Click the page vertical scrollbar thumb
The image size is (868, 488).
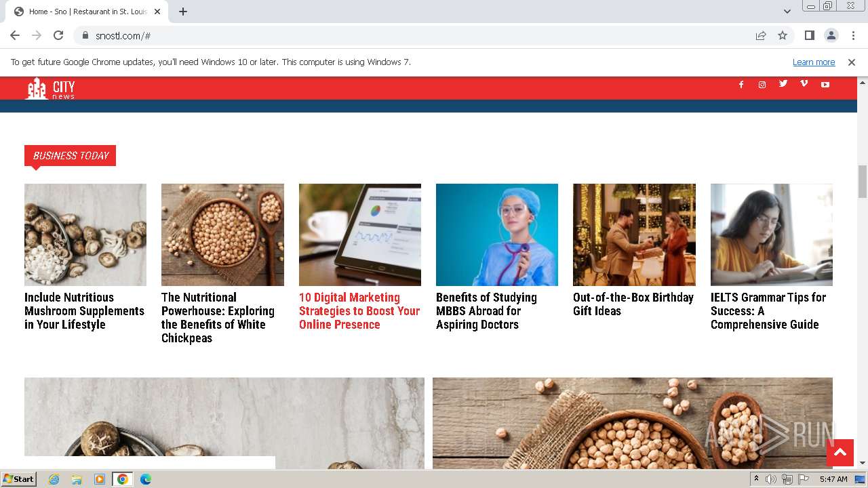(x=863, y=181)
